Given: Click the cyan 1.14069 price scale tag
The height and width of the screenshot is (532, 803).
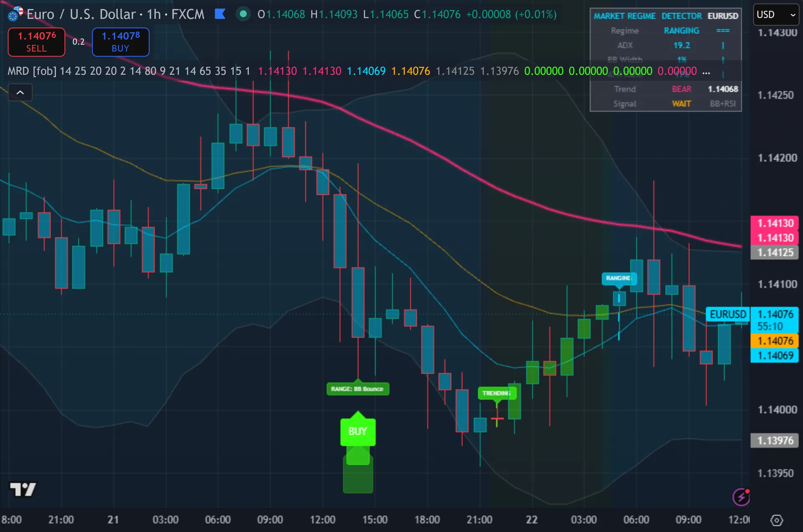Looking at the screenshot, I should coord(775,356).
